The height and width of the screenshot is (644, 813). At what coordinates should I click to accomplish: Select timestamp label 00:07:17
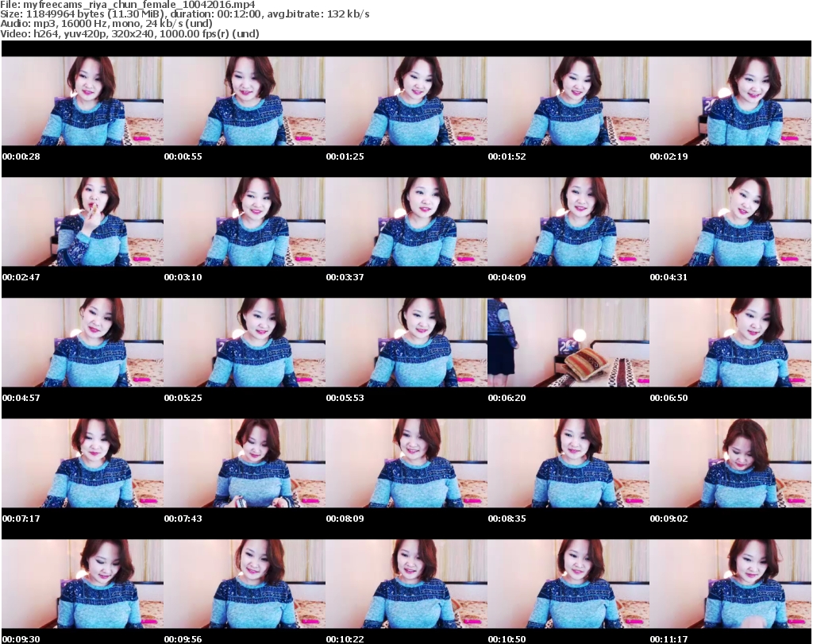(x=21, y=519)
